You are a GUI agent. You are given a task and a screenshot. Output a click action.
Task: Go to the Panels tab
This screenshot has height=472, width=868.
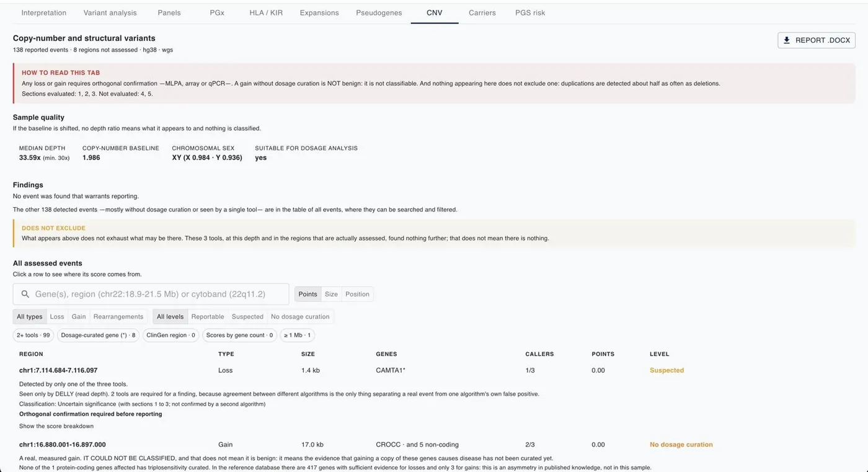click(x=169, y=12)
